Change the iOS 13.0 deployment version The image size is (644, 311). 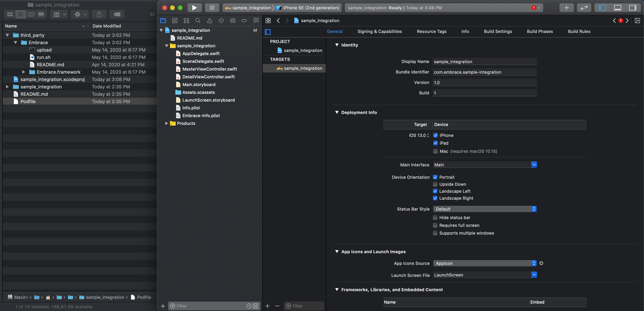point(419,135)
